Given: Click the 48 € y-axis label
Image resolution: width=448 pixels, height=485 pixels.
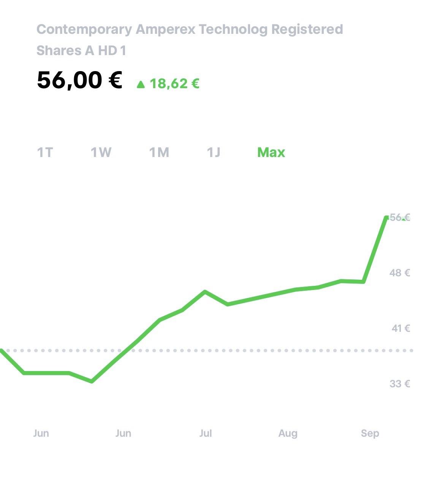Looking at the screenshot, I should point(399,273).
